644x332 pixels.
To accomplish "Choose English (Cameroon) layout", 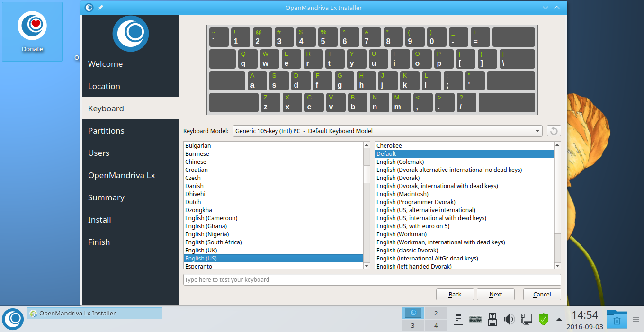I will pos(273,218).
